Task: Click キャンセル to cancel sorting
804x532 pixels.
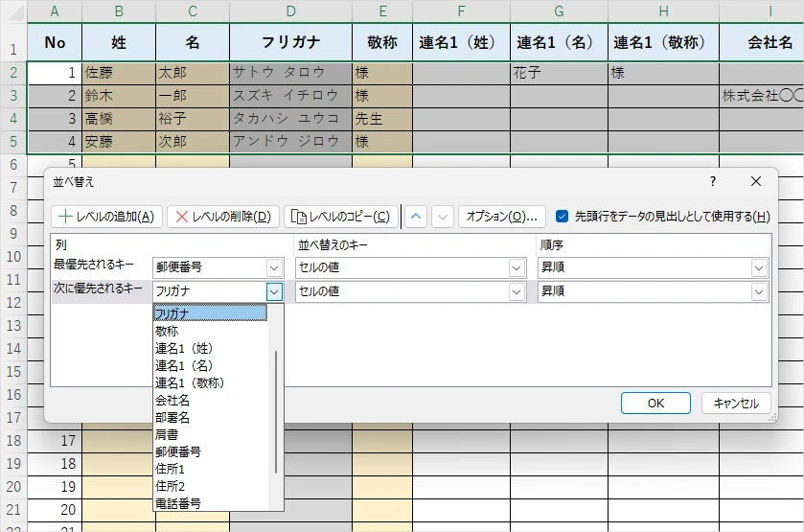Action: 736,404
